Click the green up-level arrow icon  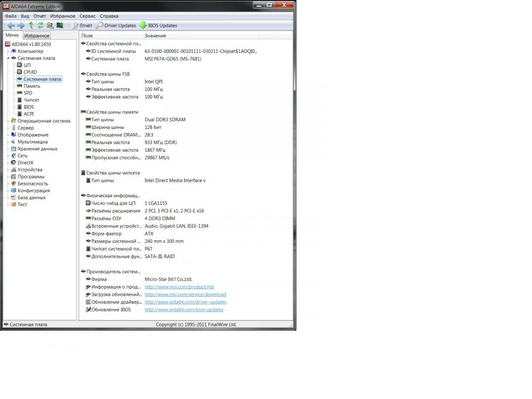pos(31,25)
